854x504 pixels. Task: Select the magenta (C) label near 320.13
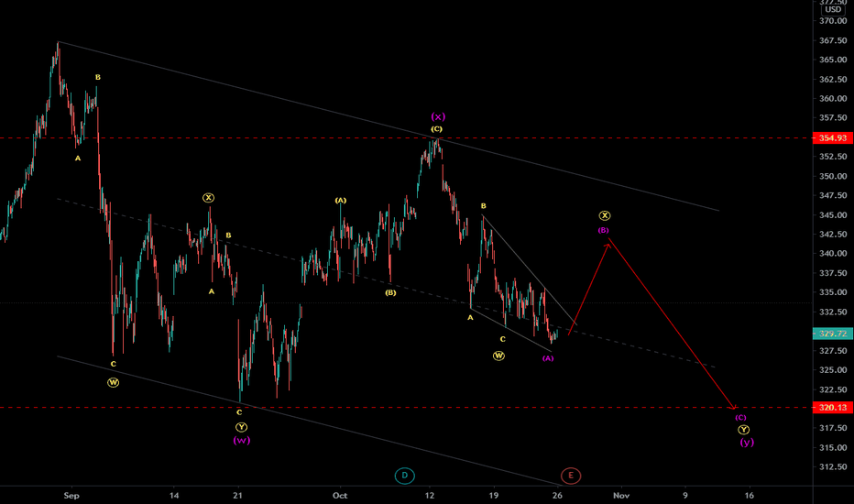(x=740, y=417)
